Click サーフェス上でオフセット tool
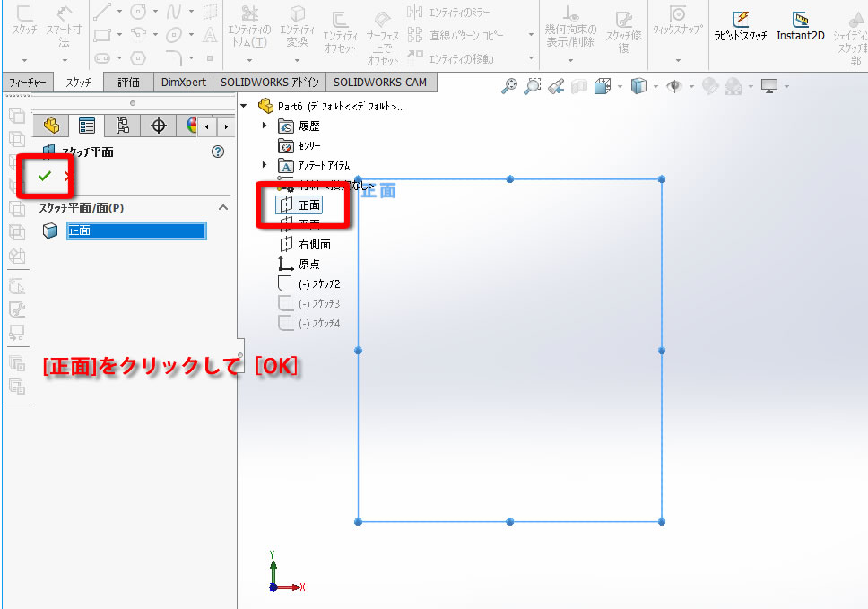 coord(382,38)
